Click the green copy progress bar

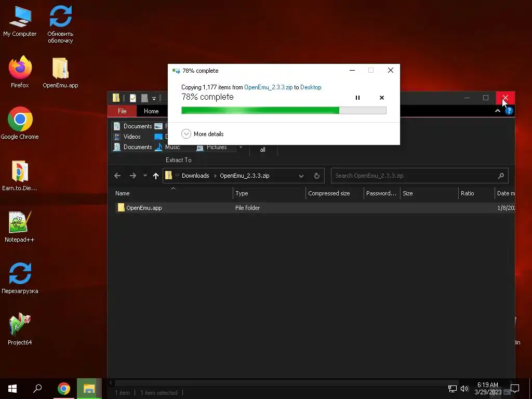[x=284, y=110]
